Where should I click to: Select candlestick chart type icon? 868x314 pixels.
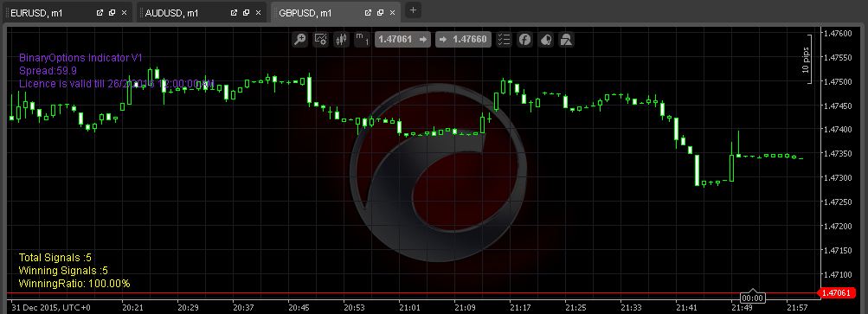(x=341, y=39)
